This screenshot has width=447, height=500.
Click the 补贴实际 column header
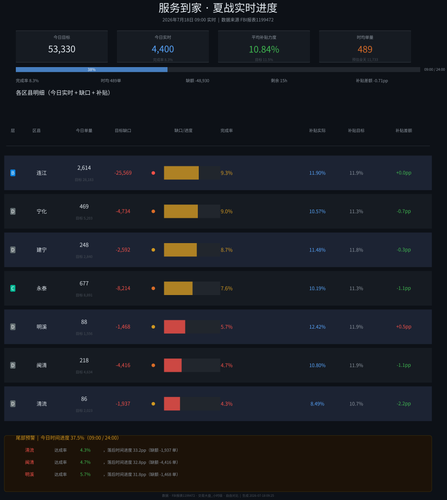[x=317, y=130]
